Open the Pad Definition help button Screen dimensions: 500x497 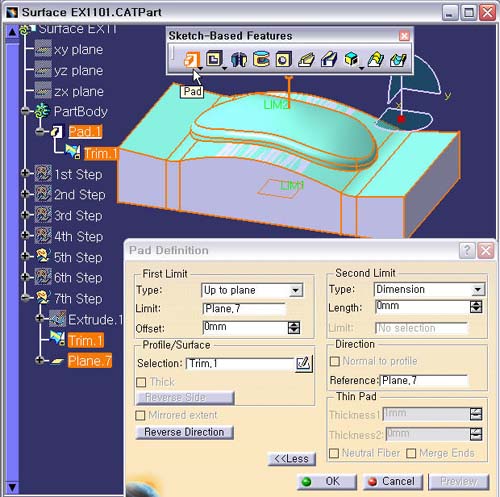(467, 250)
